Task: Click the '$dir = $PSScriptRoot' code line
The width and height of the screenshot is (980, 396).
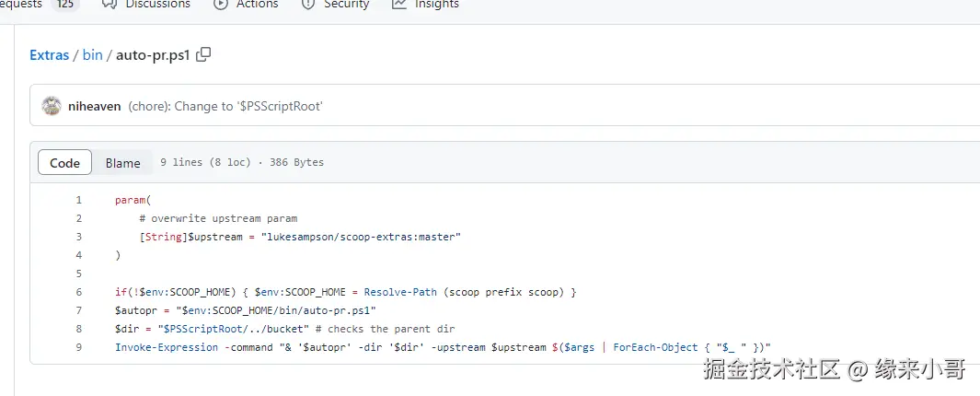Action: point(285,329)
